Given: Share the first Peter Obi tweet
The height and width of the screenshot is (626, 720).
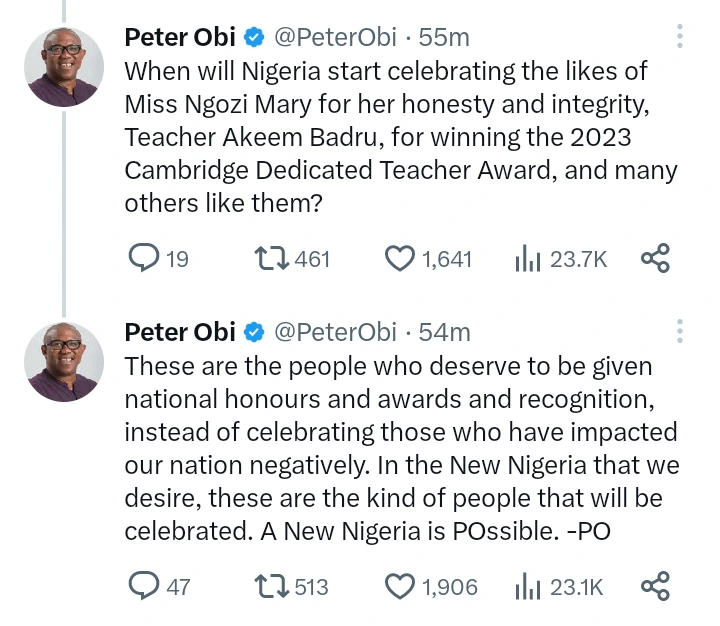Looking at the screenshot, I should click(655, 259).
